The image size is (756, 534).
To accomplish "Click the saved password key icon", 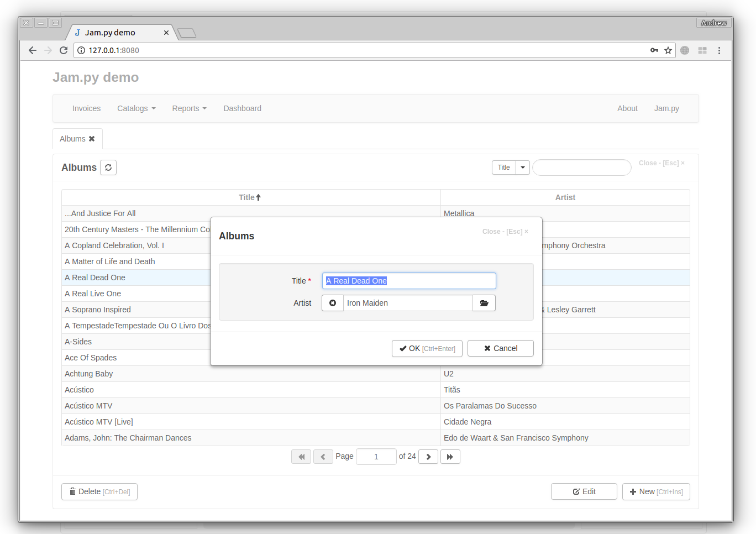I will (x=654, y=50).
